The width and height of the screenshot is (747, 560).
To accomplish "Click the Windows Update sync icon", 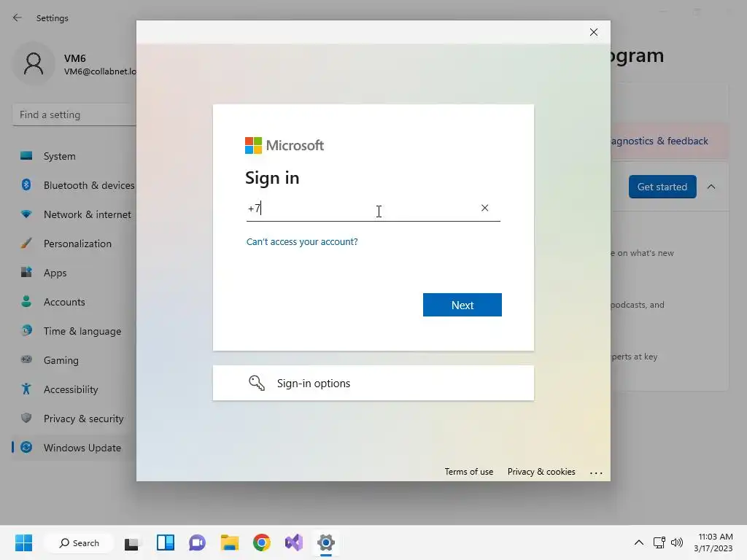I will pyautogui.click(x=26, y=447).
